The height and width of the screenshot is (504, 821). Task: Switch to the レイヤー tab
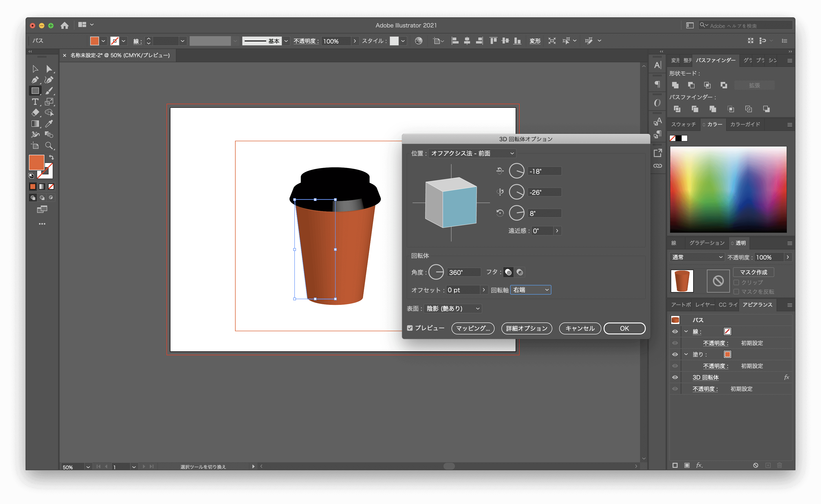point(704,305)
